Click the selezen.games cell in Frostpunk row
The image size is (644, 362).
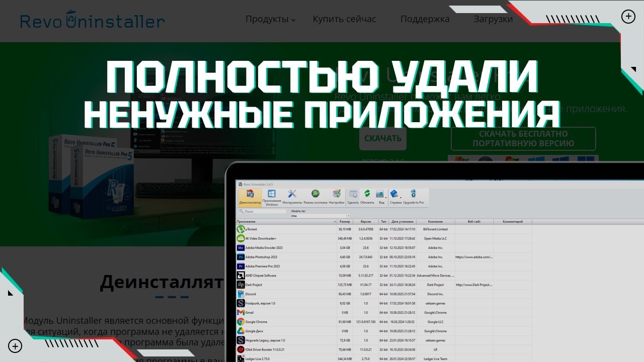pyautogui.click(x=436, y=303)
